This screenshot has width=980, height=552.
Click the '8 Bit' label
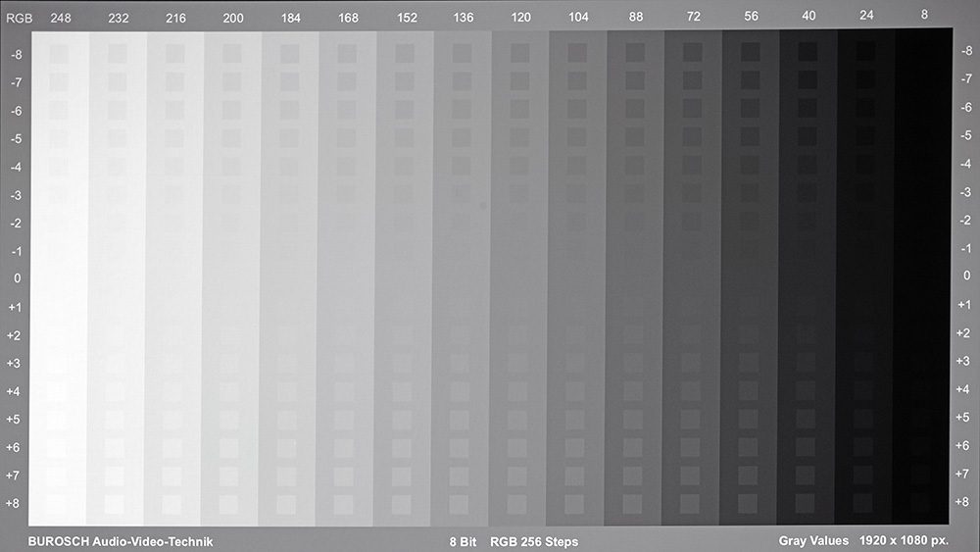tap(463, 542)
